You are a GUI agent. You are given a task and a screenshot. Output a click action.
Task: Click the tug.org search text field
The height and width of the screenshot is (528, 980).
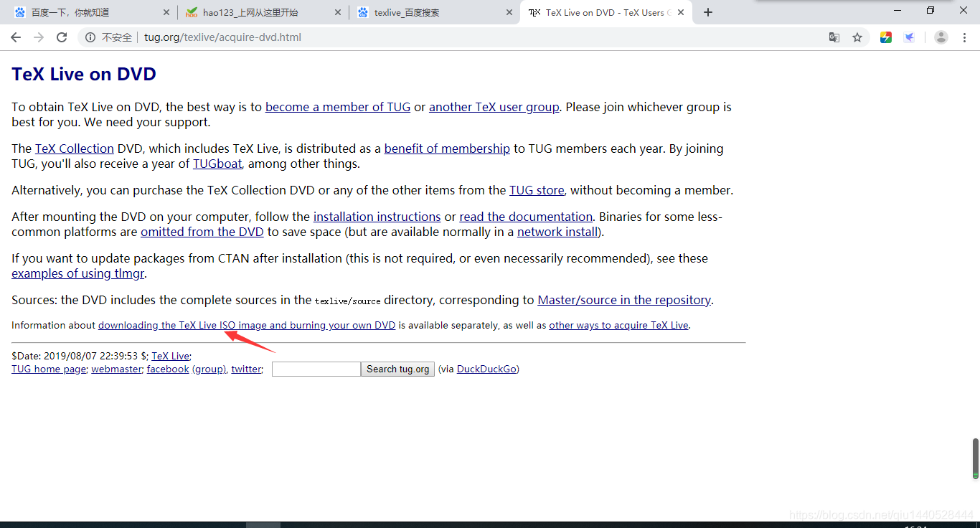[x=316, y=369]
